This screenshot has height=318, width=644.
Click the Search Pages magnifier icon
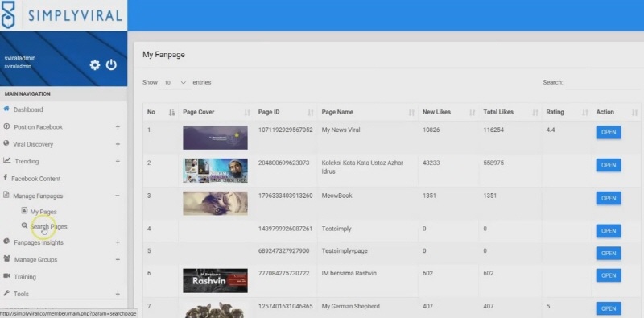coord(25,225)
